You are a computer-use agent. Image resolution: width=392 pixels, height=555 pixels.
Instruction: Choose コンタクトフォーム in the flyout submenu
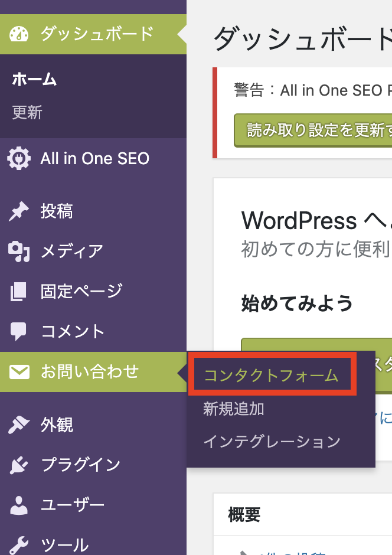272,376
